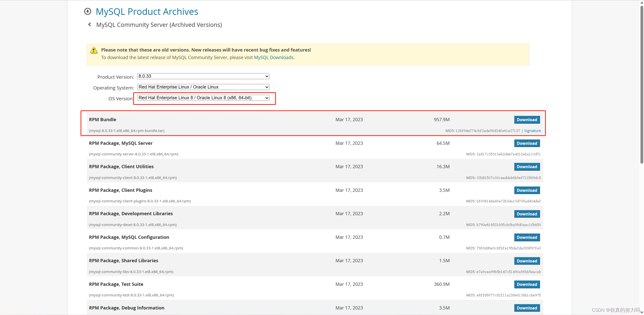
Task: Download the Debug Information RPM package
Action: (x=527, y=308)
